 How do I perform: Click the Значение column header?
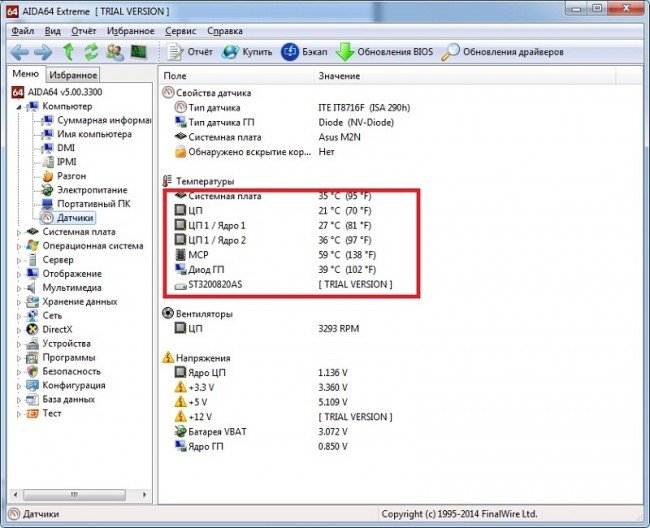(340, 76)
